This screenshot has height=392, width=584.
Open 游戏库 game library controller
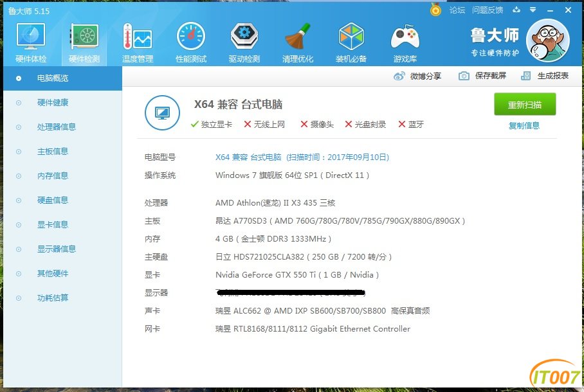point(405,42)
